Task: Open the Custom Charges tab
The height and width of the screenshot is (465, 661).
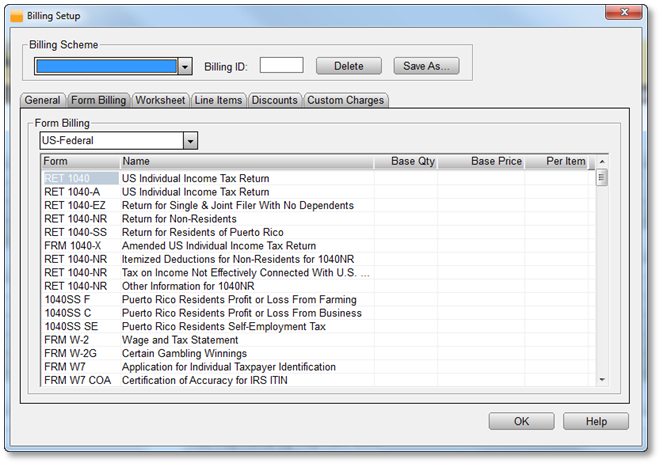Action: [344, 100]
